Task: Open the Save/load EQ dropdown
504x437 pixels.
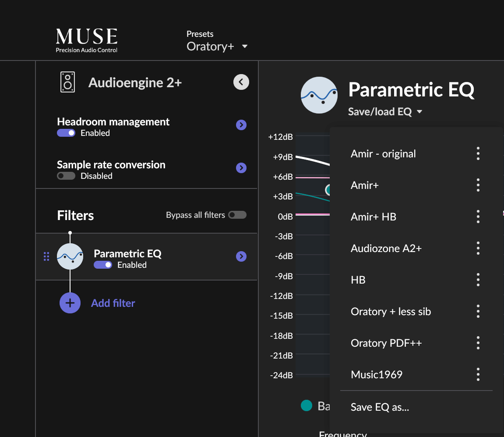Action: point(385,111)
